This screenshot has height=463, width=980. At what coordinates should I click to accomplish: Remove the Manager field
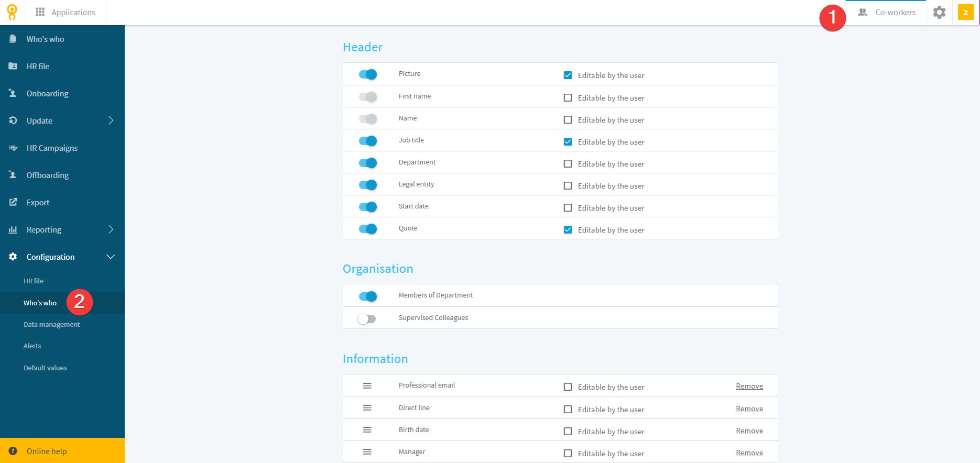(749, 453)
